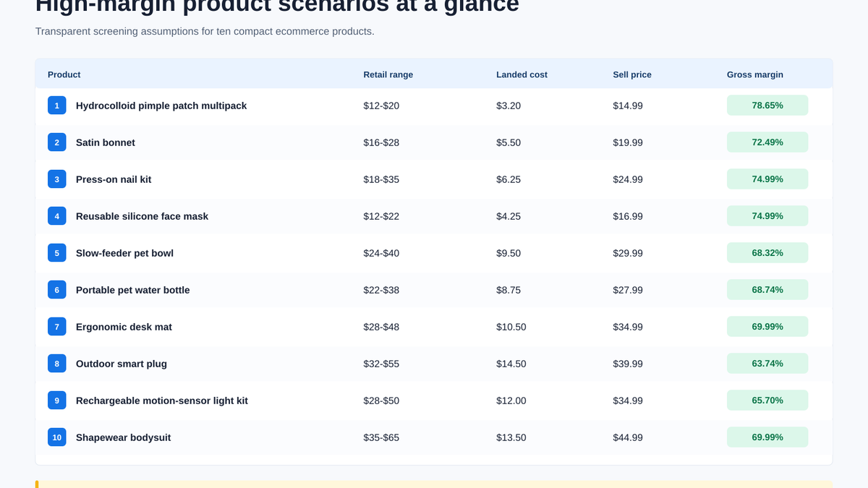Click the $3.20 landed cost cell
This screenshot has width=868, height=488.
pyautogui.click(x=509, y=106)
